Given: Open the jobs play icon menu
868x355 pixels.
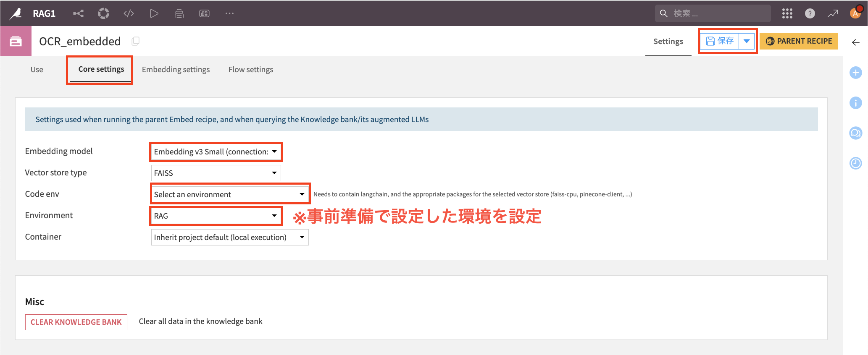Looking at the screenshot, I should click(x=154, y=13).
